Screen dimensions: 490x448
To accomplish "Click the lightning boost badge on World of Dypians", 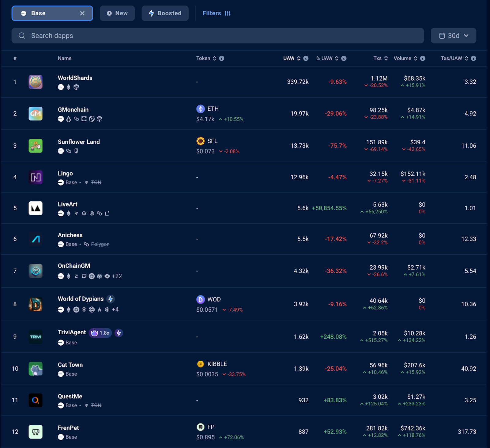I will 111,299.
